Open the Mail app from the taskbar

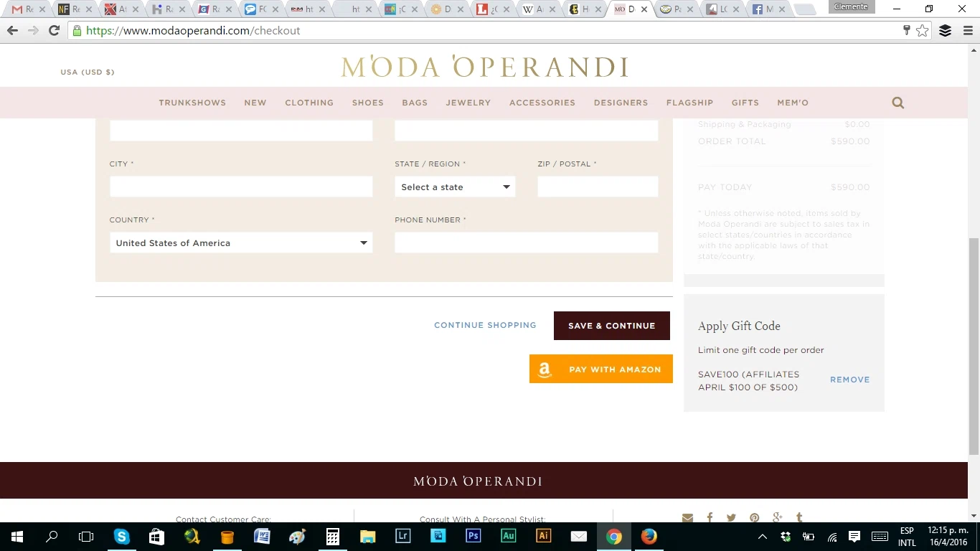tap(578, 536)
